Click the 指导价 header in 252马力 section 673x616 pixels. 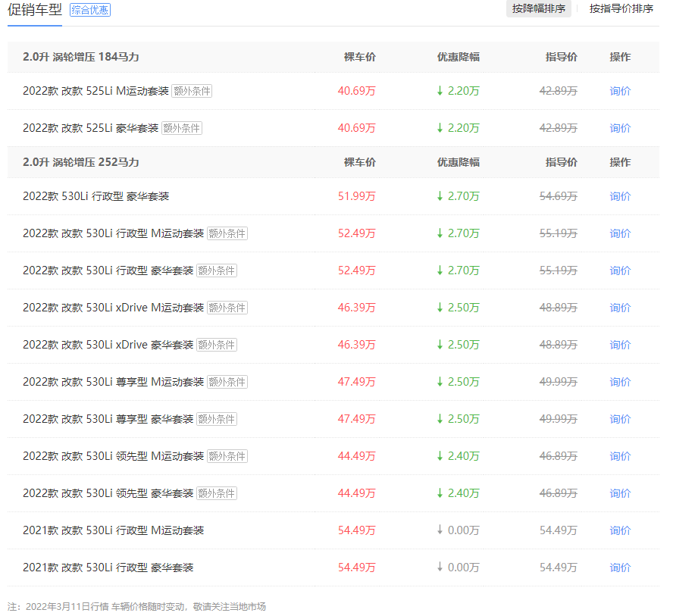click(x=562, y=162)
